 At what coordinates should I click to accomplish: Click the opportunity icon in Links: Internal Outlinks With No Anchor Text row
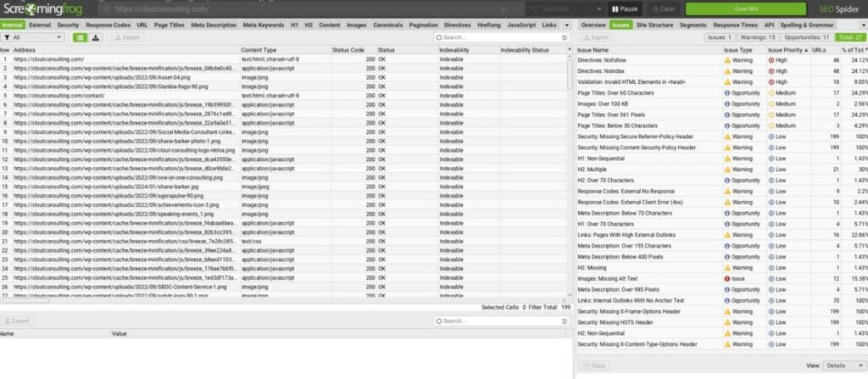[727, 301]
